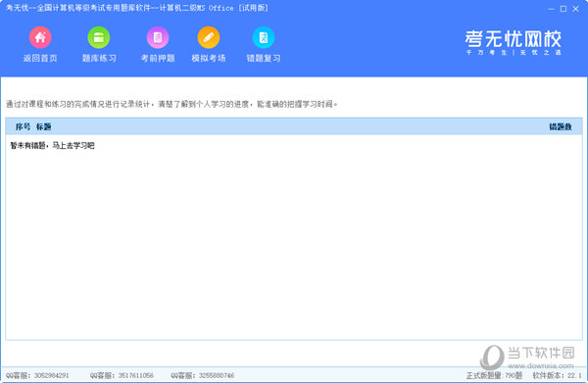Click the 错题数 column header
The image size is (588, 383).
click(561, 126)
